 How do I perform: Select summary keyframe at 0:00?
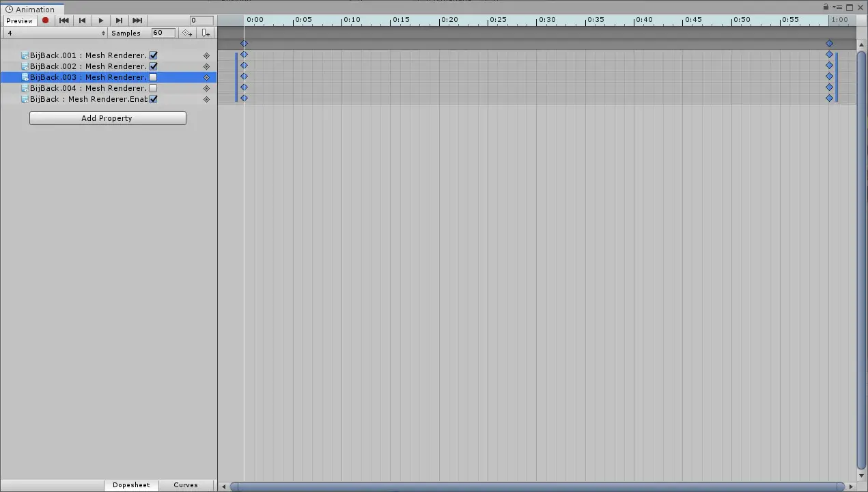point(244,44)
